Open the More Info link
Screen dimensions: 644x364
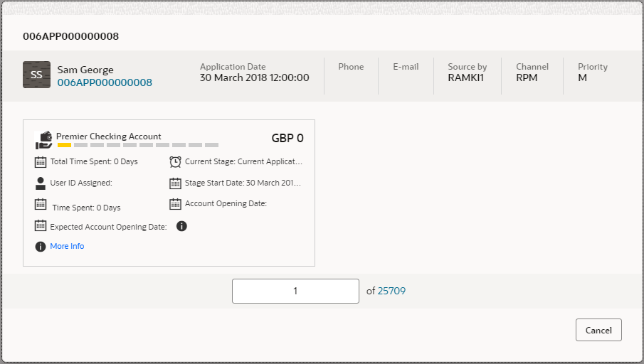click(x=67, y=246)
